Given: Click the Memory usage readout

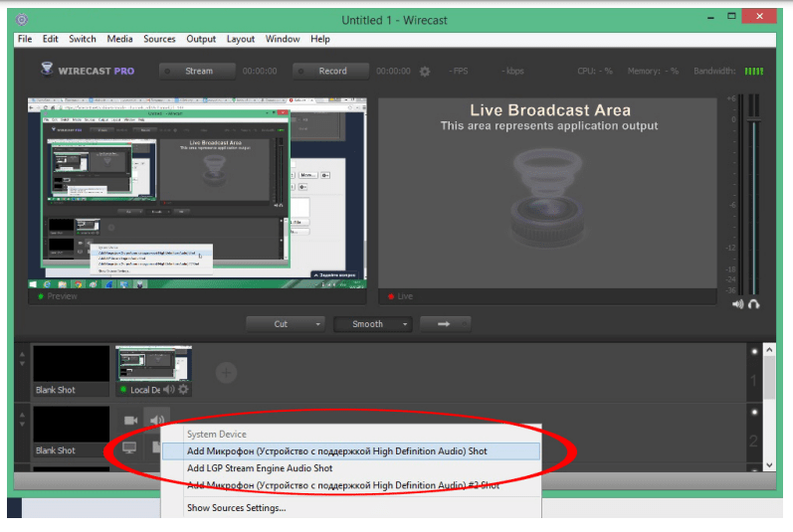Looking at the screenshot, I should pos(653,72).
